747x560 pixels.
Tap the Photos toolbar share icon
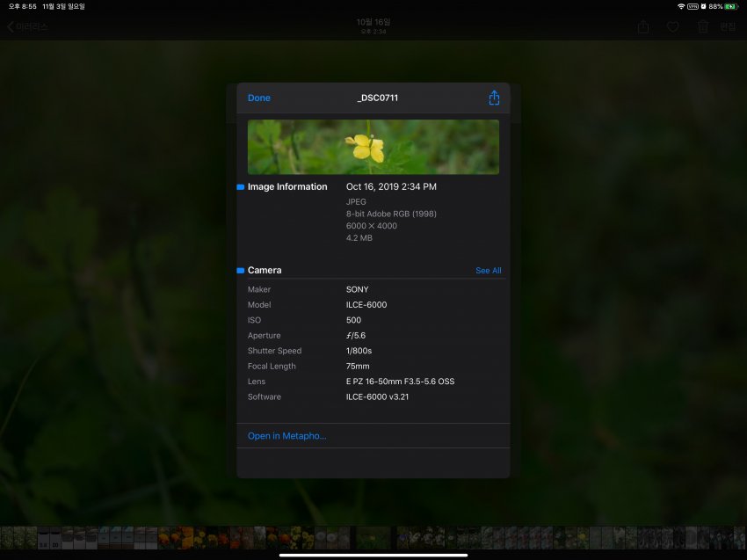click(643, 26)
